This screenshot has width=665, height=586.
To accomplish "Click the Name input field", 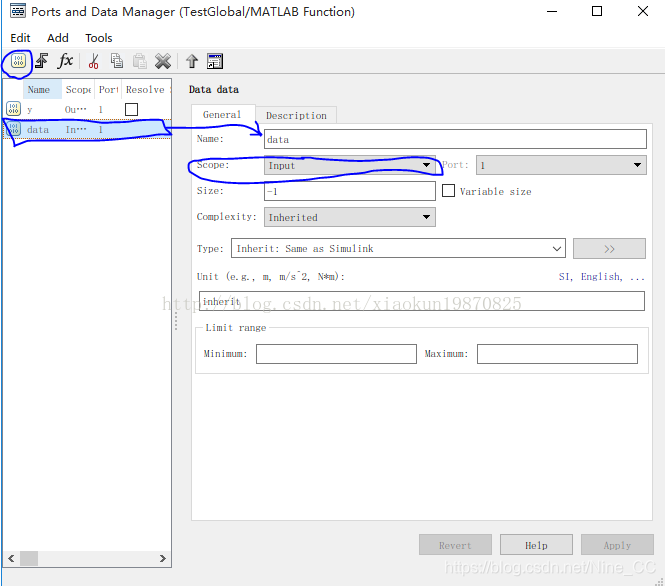I will click(455, 139).
